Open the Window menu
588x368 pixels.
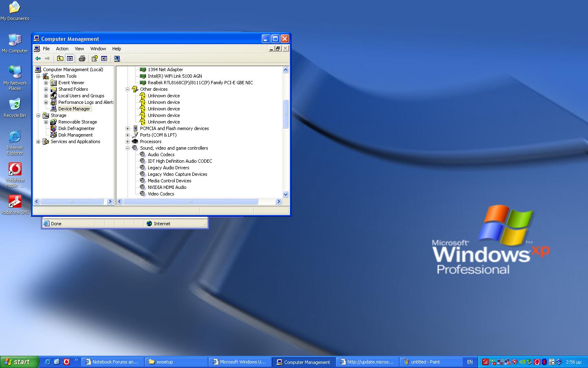(x=98, y=49)
